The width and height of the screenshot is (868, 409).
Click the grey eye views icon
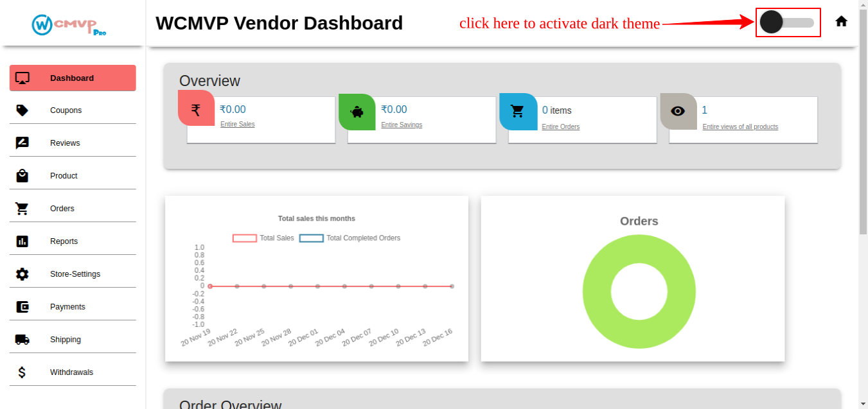coord(678,111)
